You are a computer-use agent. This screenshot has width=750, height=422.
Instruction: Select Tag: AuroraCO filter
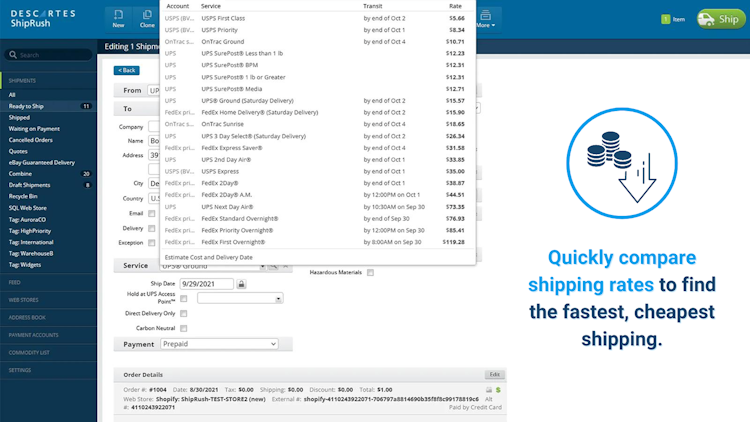tap(27, 220)
